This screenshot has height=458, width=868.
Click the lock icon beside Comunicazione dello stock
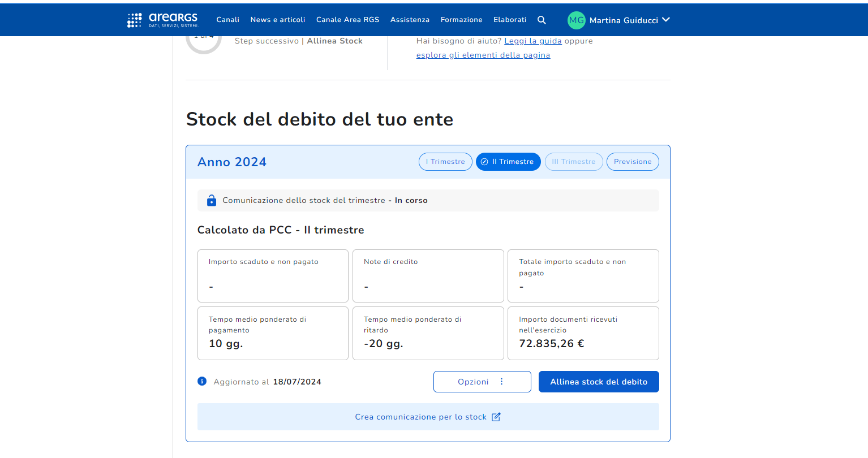coord(212,201)
